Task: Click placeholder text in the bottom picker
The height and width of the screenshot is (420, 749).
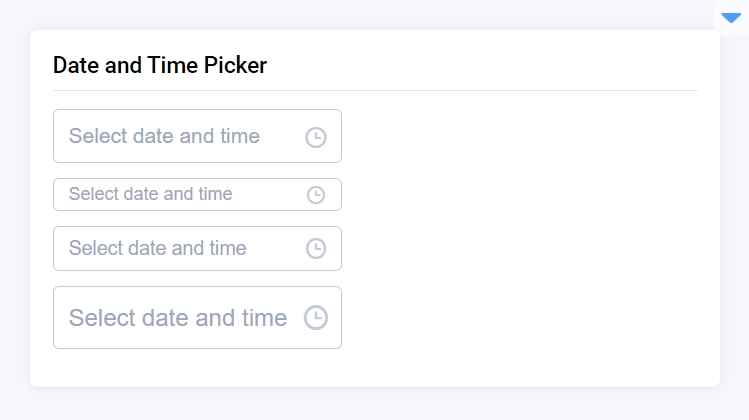Action: click(x=177, y=318)
